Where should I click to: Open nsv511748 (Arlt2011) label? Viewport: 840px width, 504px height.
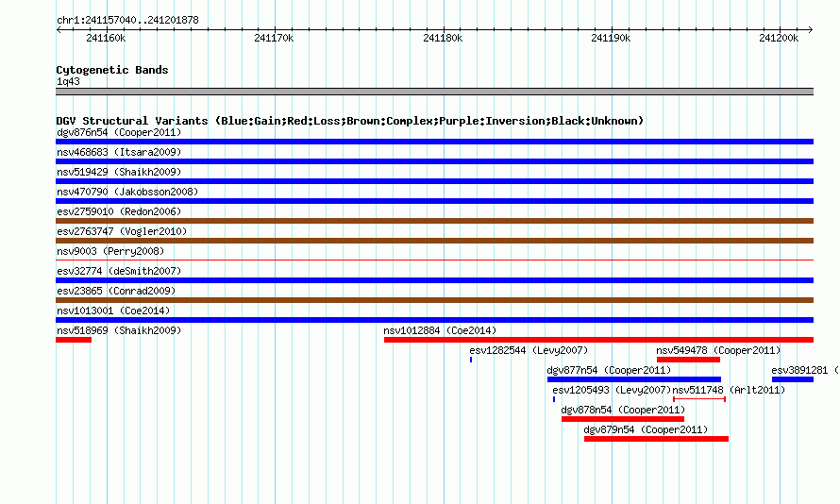pos(729,390)
